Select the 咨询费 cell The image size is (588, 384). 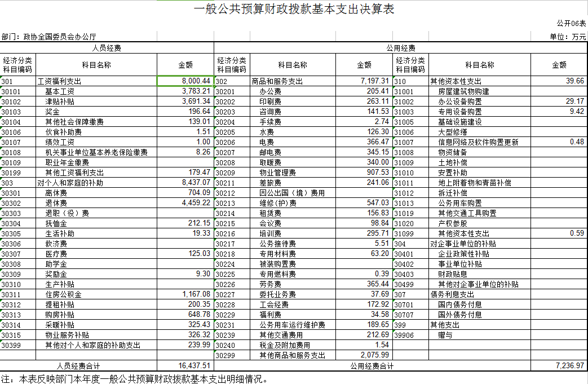293,112
